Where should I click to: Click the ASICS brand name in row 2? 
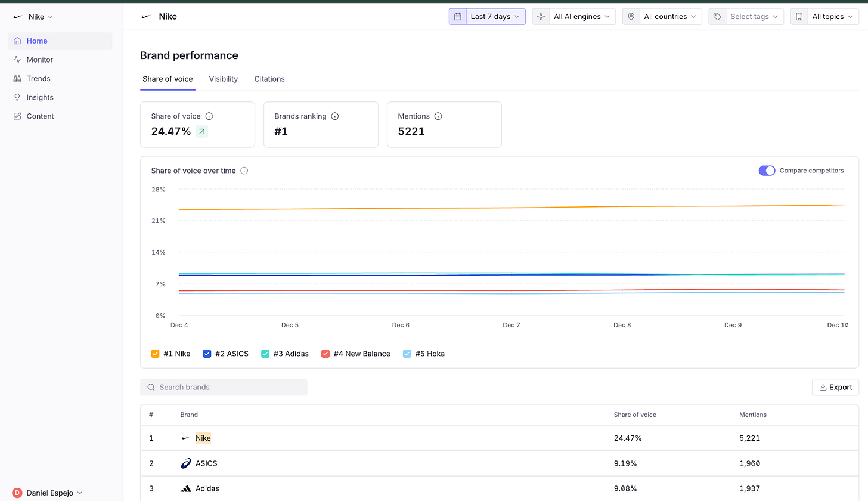tap(207, 463)
